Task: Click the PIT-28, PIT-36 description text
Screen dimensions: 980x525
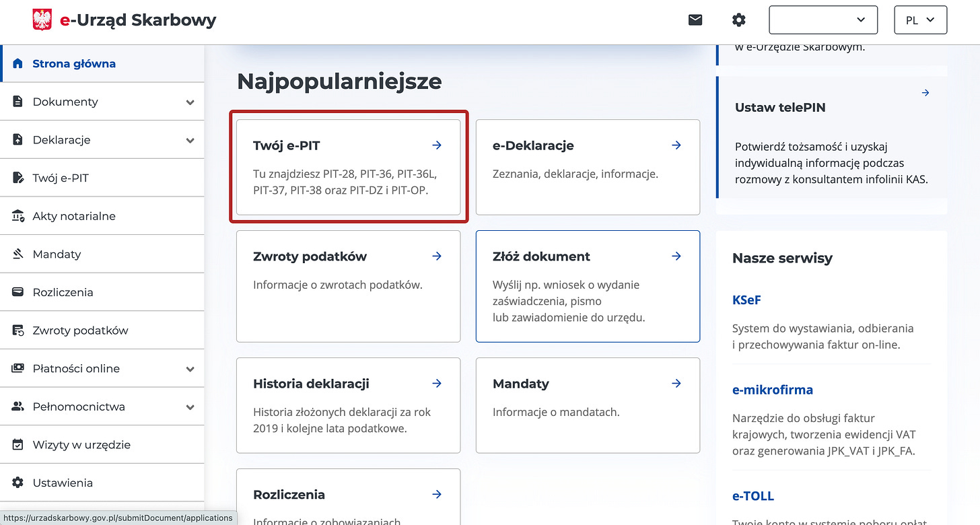Action: [345, 182]
